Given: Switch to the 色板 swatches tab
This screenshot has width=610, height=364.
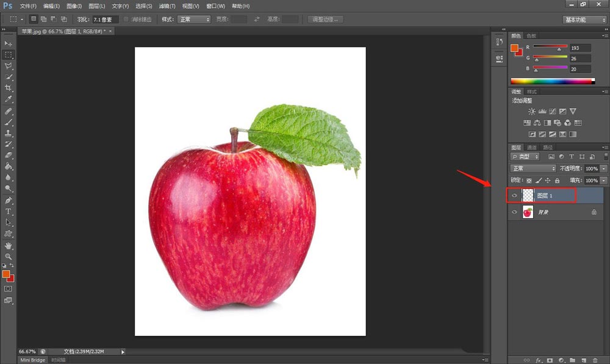Looking at the screenshot, I should (531, 36).
